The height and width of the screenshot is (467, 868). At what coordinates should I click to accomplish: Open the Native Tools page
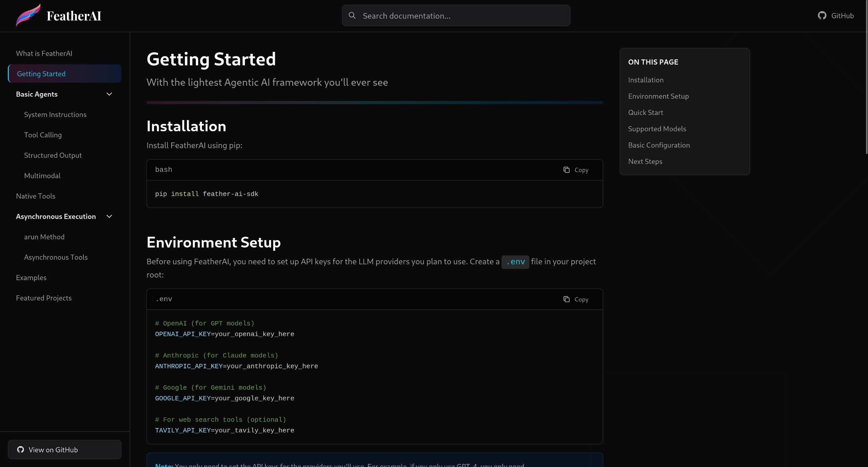point(36,196)
